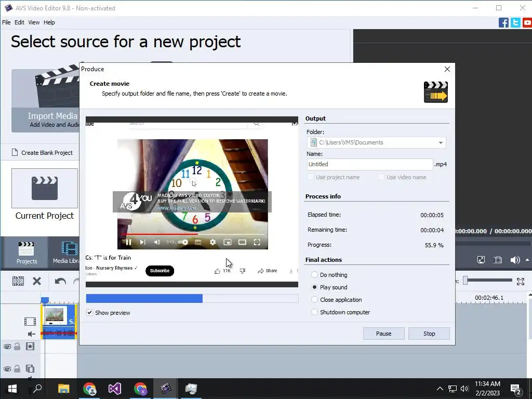Open File Explorer from taskbar

click(63, 389)
